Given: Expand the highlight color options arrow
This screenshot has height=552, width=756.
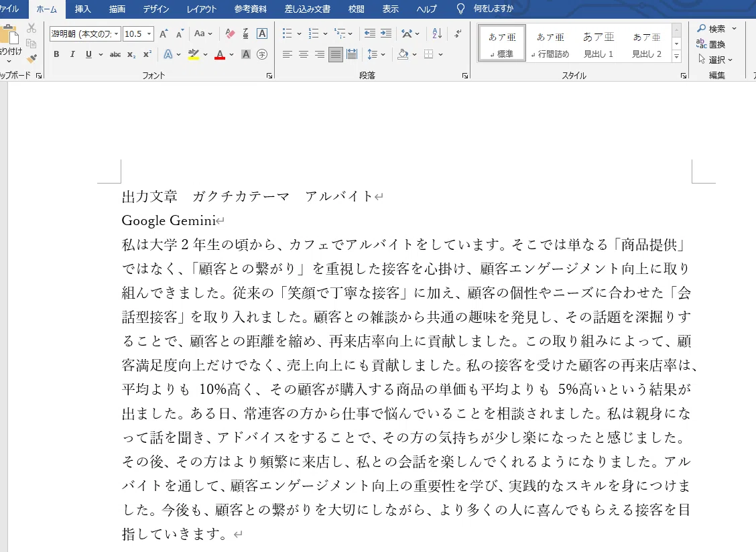Looking at the screenshot, I should [x=205, y=54].
